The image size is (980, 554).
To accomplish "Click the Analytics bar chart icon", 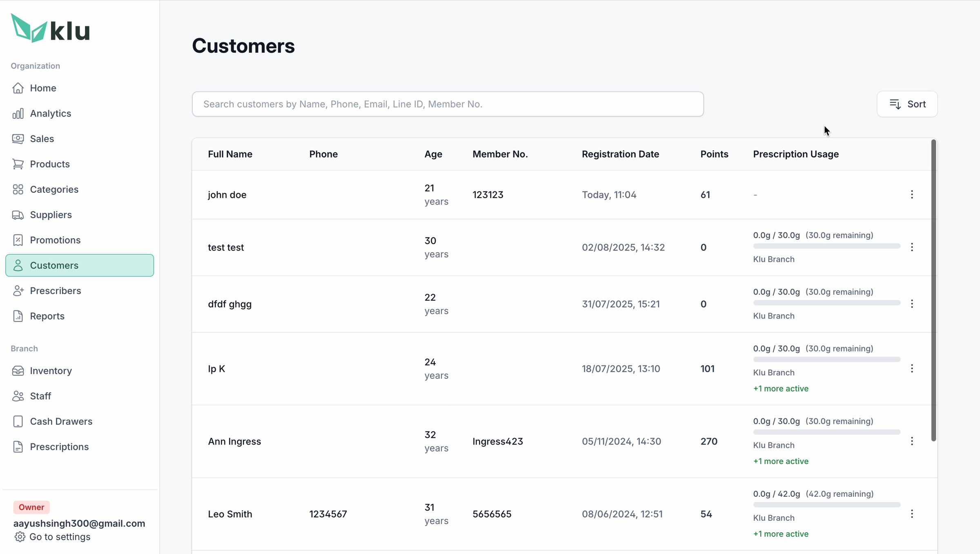I will click(18, 113).
